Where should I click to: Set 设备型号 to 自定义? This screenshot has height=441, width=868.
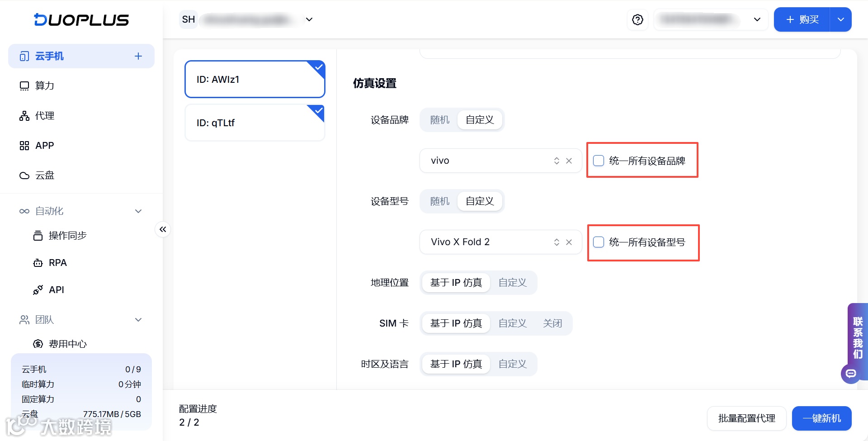pyautogui.click(x=480, y=201)
